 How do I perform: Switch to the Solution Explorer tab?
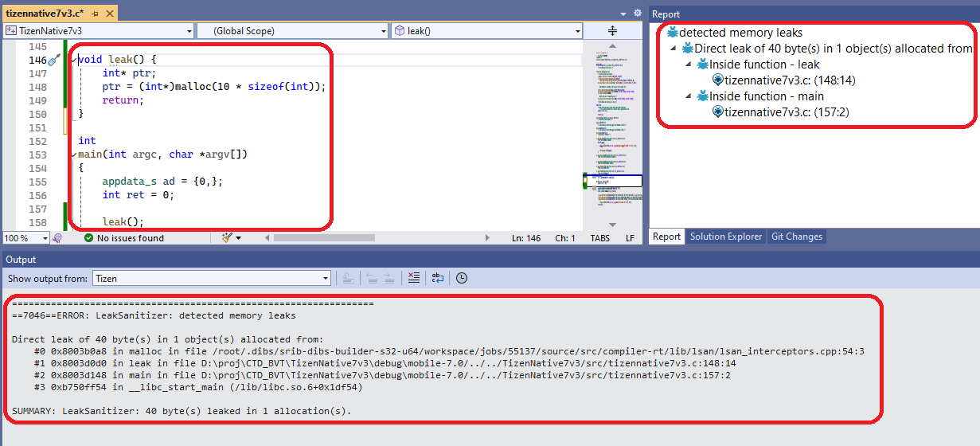coord(726,237)
